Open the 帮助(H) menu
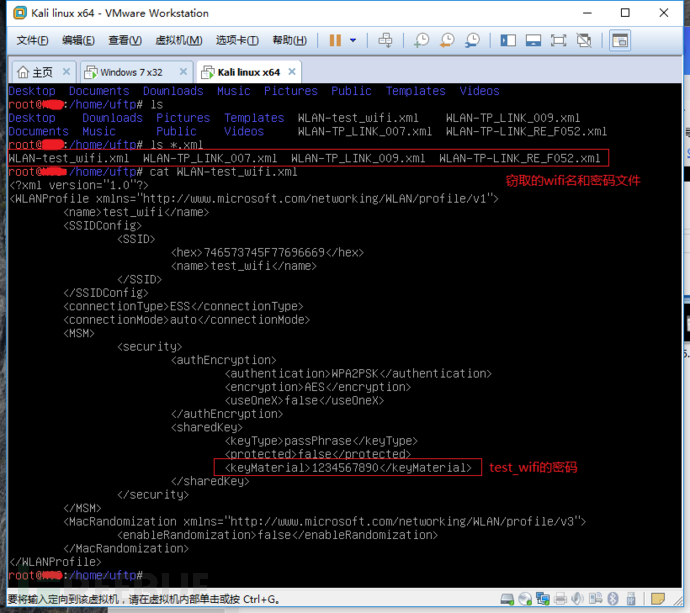The width and height of the screenshot is (690, 613). click(290, 40)
